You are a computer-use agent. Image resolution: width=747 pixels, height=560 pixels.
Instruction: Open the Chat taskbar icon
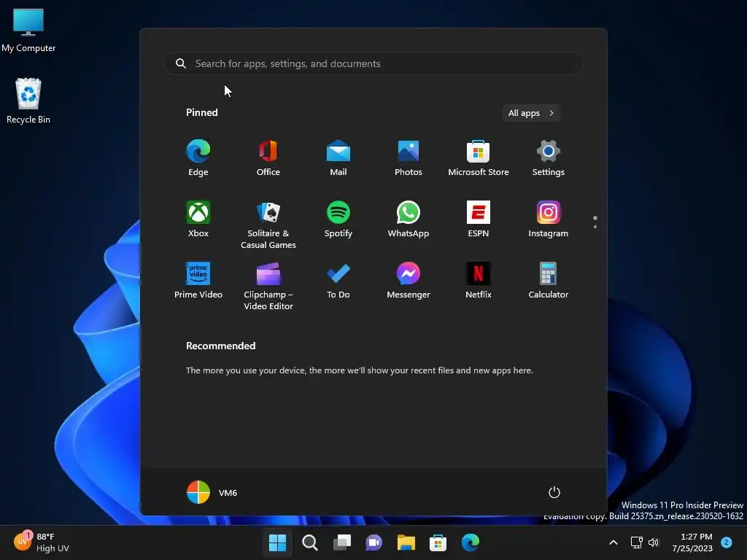tap(373, 542)
